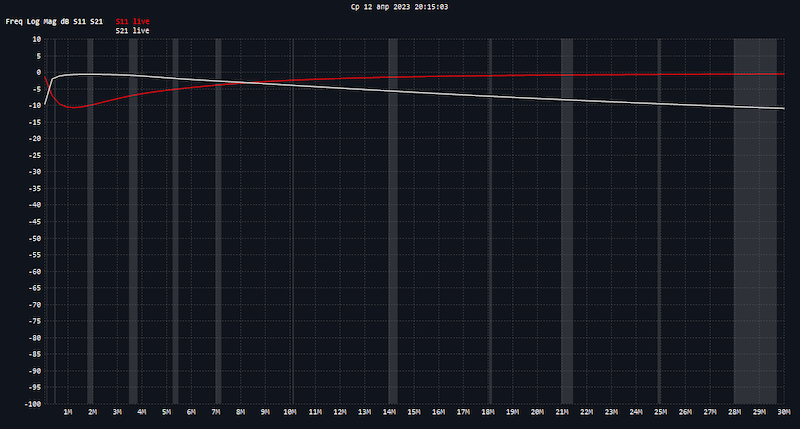Viewport: 800px width, 429px height.
Task: Click the white S21 live legend label
Action: 132,31
